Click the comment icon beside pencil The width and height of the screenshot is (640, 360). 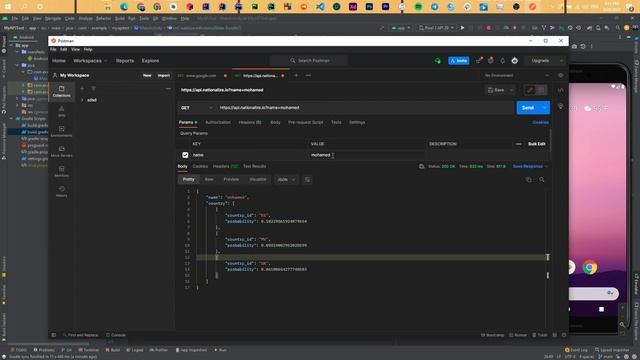pos(541,90)
